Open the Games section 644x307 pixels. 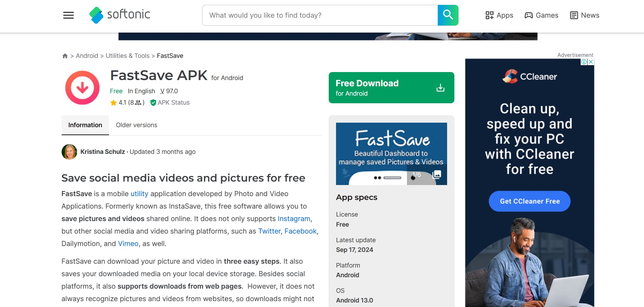click(542, 15)
